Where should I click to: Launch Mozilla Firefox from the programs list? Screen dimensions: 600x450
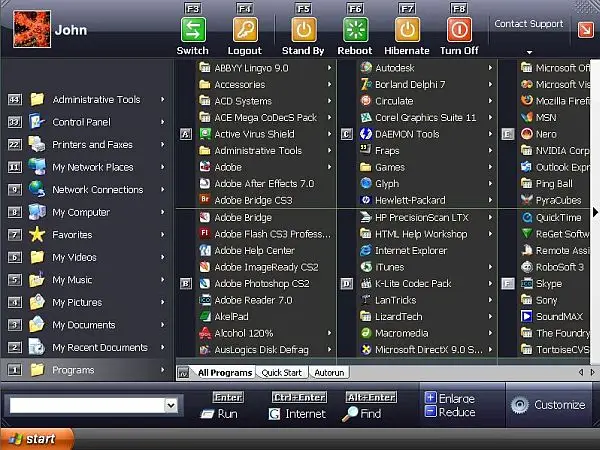555,101
